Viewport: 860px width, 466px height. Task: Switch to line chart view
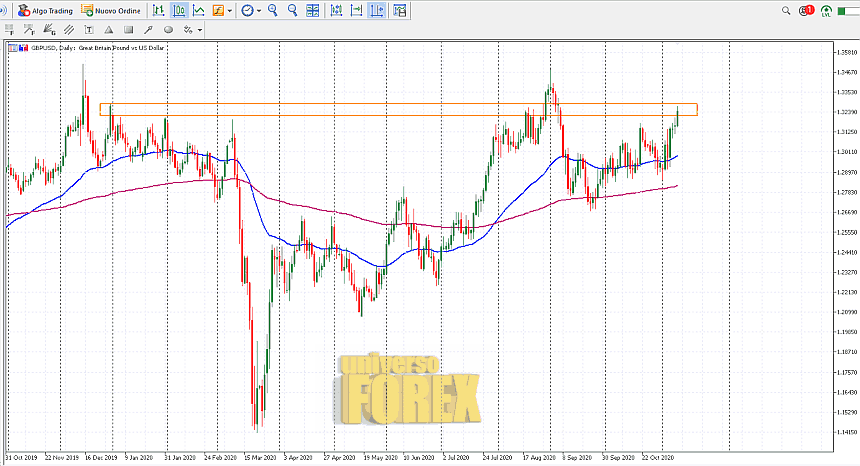199,10
